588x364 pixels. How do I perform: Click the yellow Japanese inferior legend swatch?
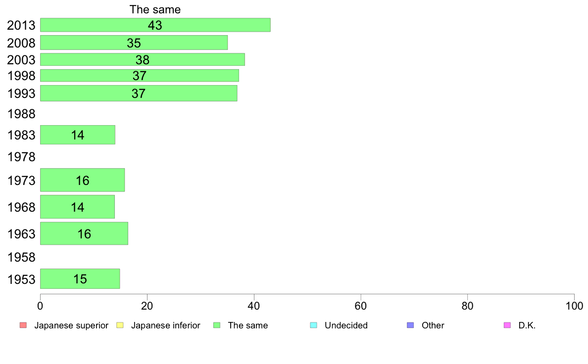point(120,325)
